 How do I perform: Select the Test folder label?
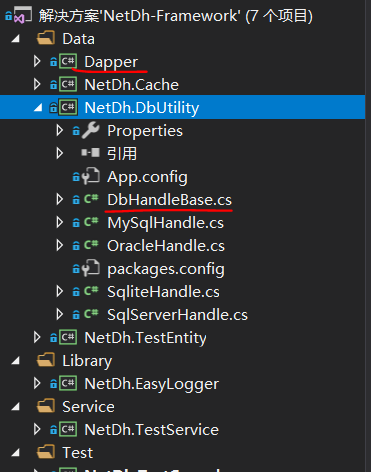(x=78, y=453)
